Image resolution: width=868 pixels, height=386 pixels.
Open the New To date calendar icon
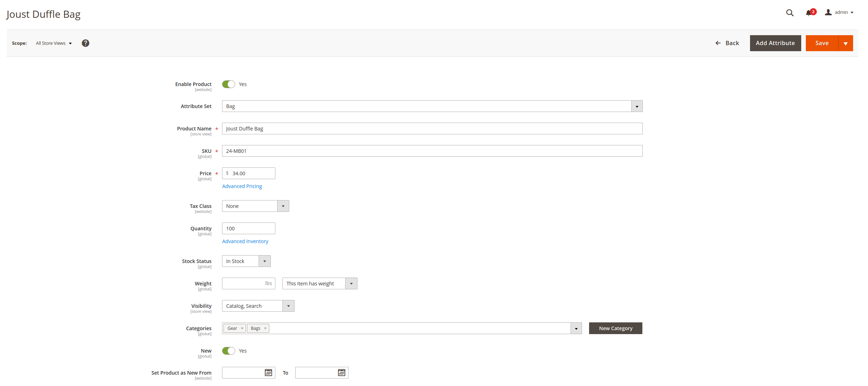pos(342,372)
